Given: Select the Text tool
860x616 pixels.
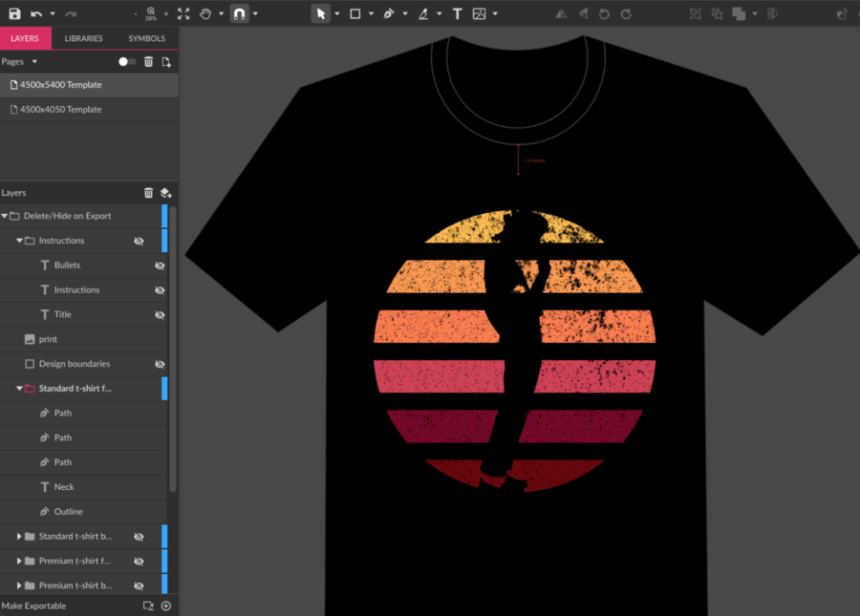Looking at the screenshot, I should pyautogui.click(x=457, y=14).
